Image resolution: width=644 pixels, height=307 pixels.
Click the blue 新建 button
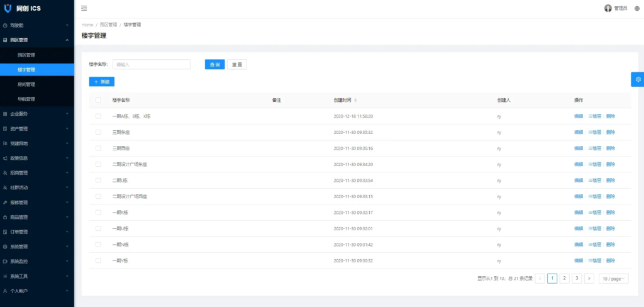coord(102,82)
